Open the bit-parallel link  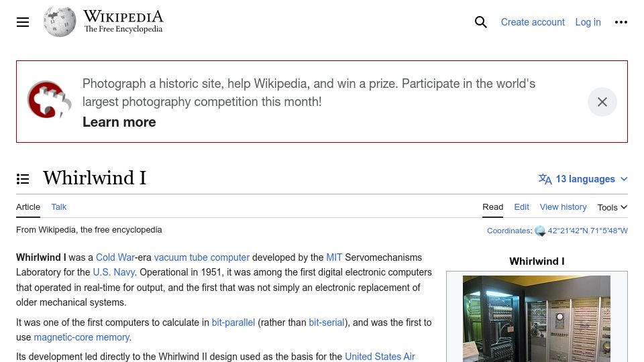[233, 322]
